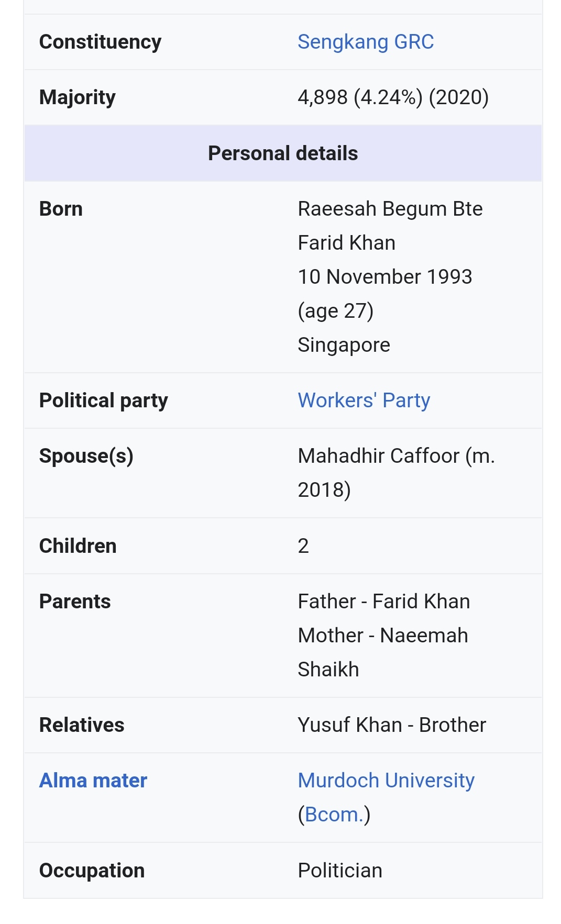
Task: Select the Children row label
Action: tap(78, 546)
